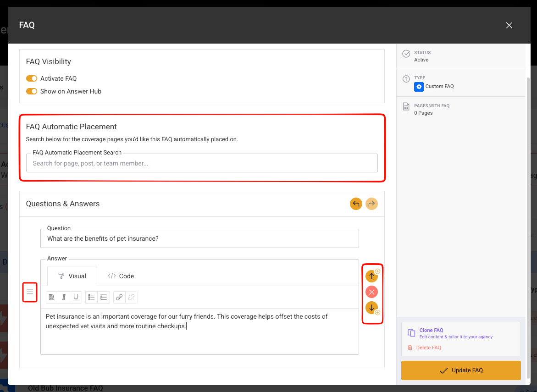
Task: Toggle bold formatting in the answer editor
Action: pos(52,297)
